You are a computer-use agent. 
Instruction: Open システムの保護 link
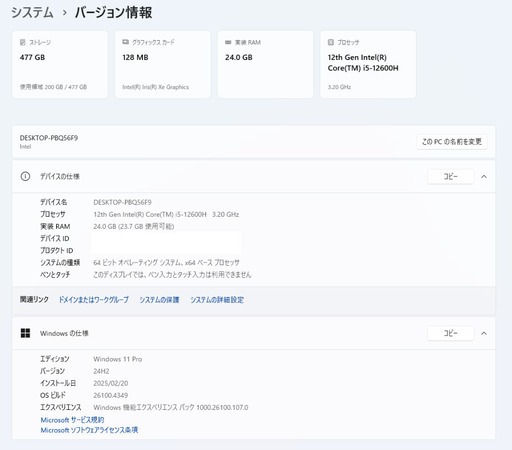pyautogui.click(x=159, y=300)
